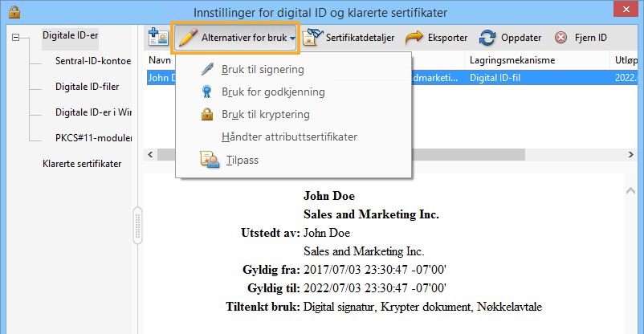Screen dimensions: 644x334
Task: Select Digitale ID-er in tree
Action: [70, 36]
